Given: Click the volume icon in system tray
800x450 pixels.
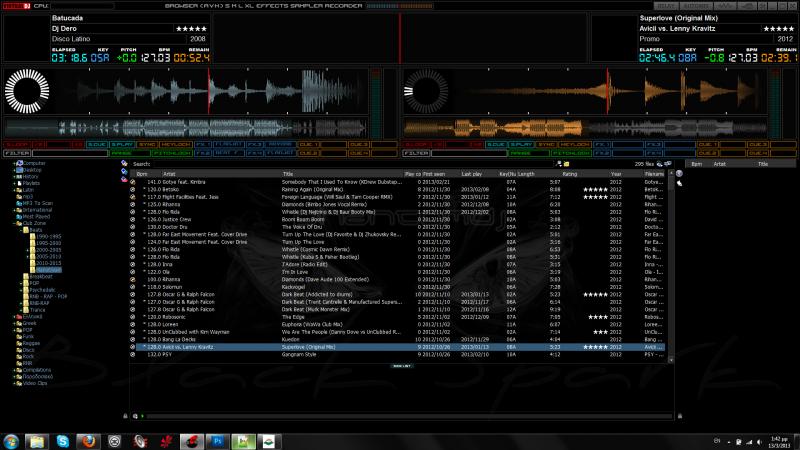Looking at the screenshot, I should (x=759, y=442).
